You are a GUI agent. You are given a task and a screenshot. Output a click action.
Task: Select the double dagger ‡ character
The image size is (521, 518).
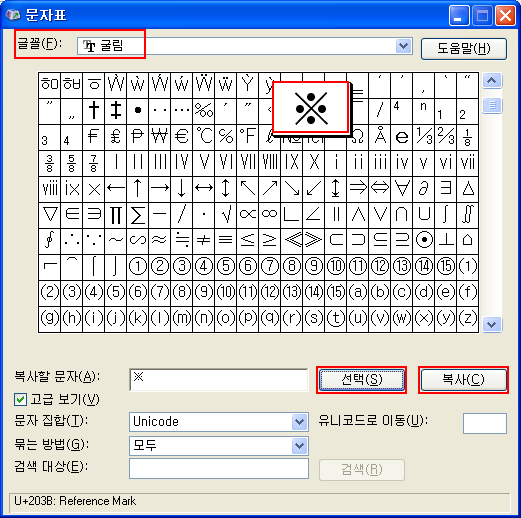(x=116, y=111)
